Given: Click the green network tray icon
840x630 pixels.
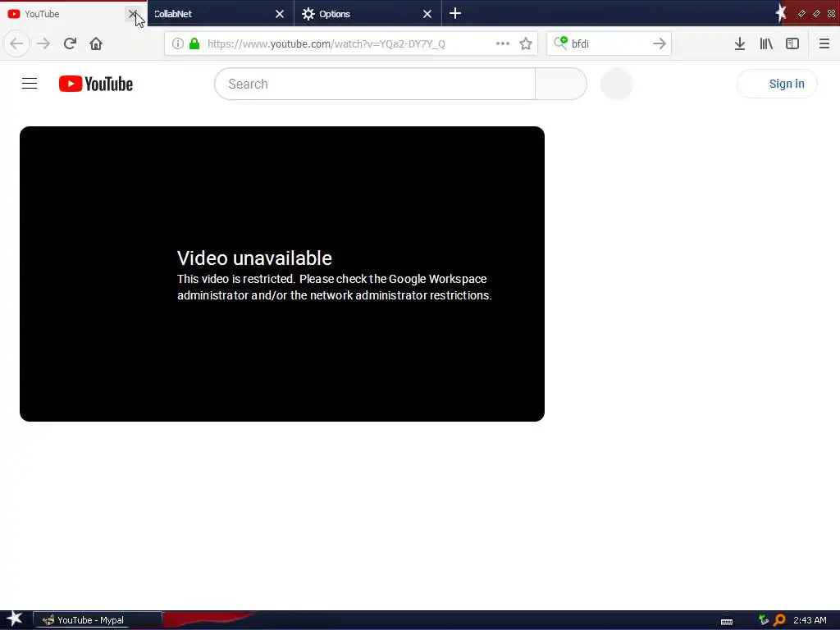Looking at the screenshot, I should pyautogui.click(x=764, y=620).
